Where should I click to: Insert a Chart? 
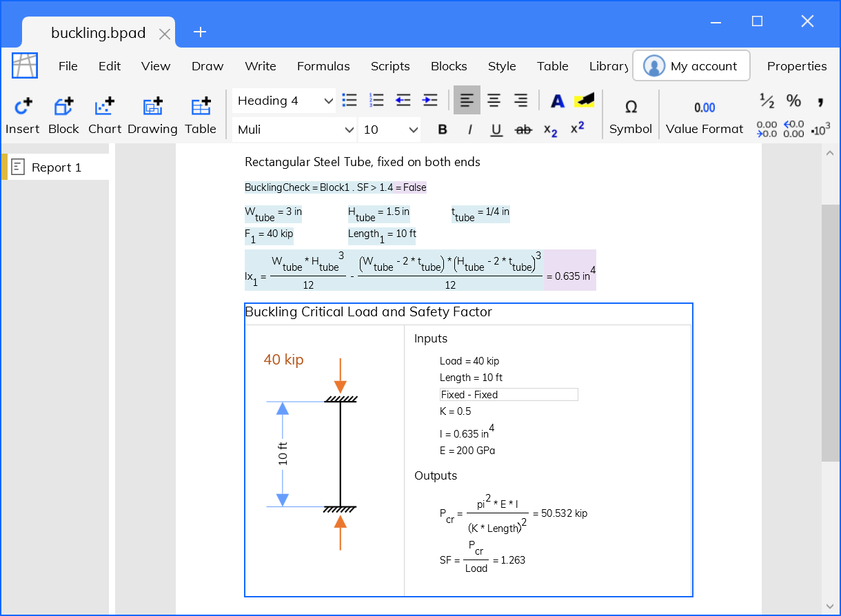[x=105, y=115]
